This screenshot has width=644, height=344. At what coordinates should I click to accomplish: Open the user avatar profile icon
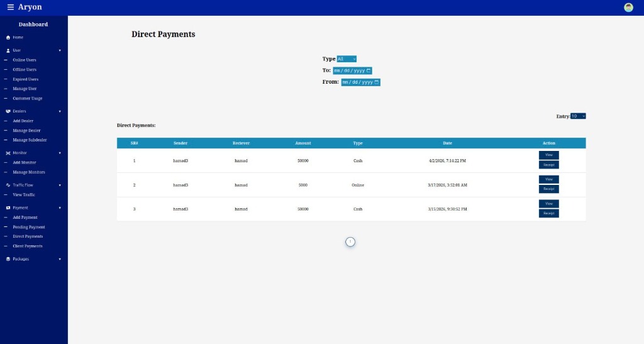coord(628,8)
